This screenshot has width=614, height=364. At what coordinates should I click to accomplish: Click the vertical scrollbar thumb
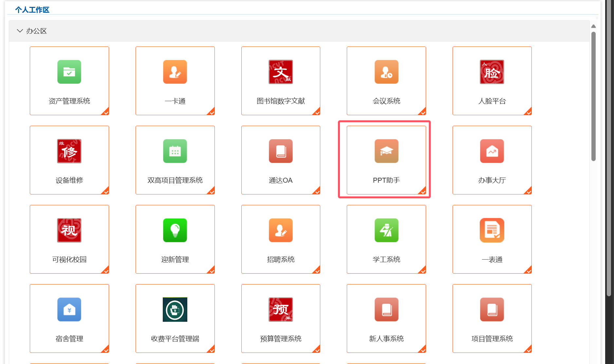tap(593, 96)
